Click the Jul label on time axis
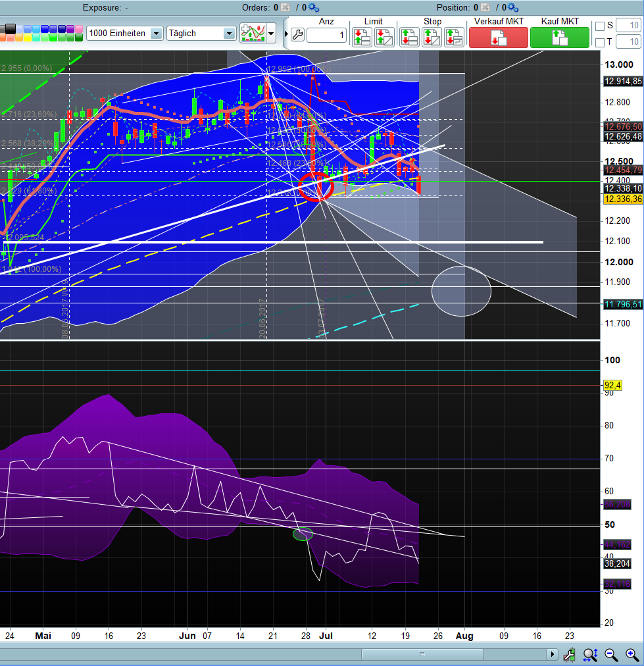Screen dimensions: 644x666 tap(326, 636)
